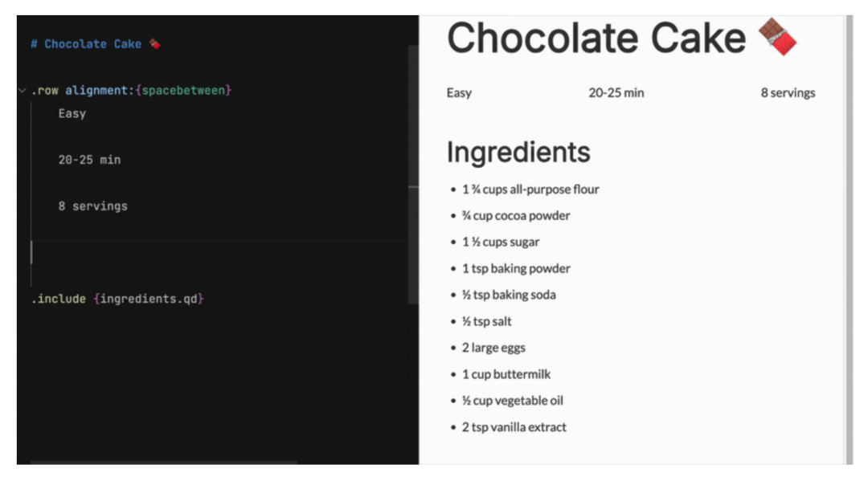Viewport: 868px width, 485px height.
Task: Click '20-25 min' text in preview
Action: pyautogui.click(x=616, y=93)
